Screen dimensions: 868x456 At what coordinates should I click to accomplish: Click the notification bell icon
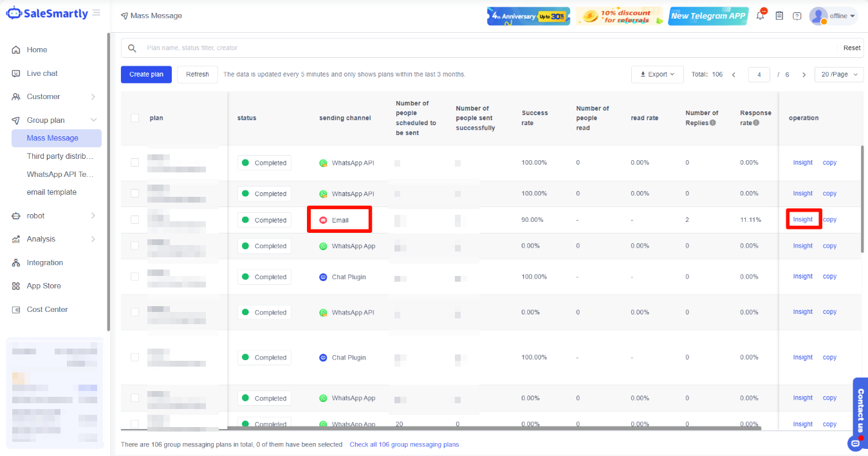click(761, 16)
